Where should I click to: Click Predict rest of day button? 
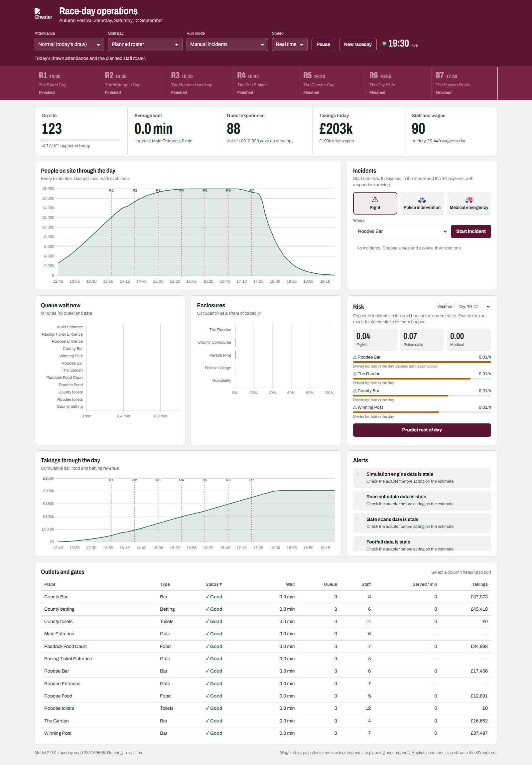[x=422, y=430]
